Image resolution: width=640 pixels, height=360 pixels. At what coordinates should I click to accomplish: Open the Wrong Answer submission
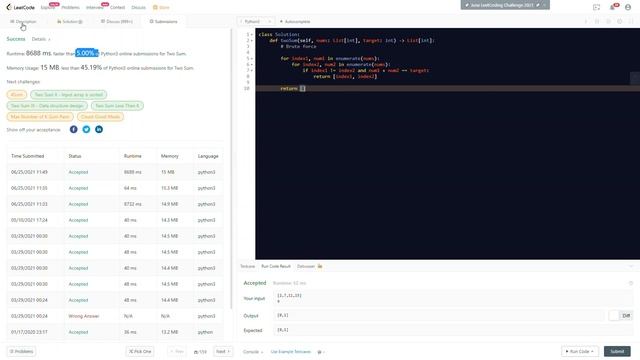click(84, 316)
